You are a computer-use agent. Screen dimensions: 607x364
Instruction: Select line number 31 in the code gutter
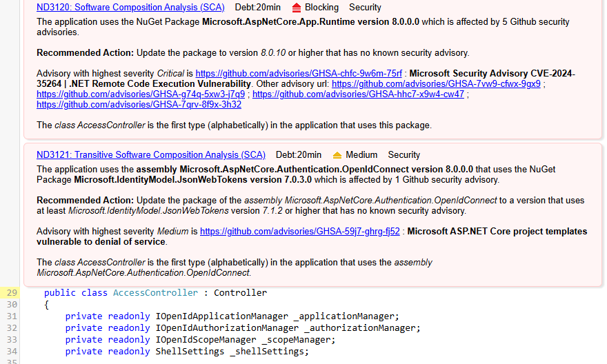point(11,316)
